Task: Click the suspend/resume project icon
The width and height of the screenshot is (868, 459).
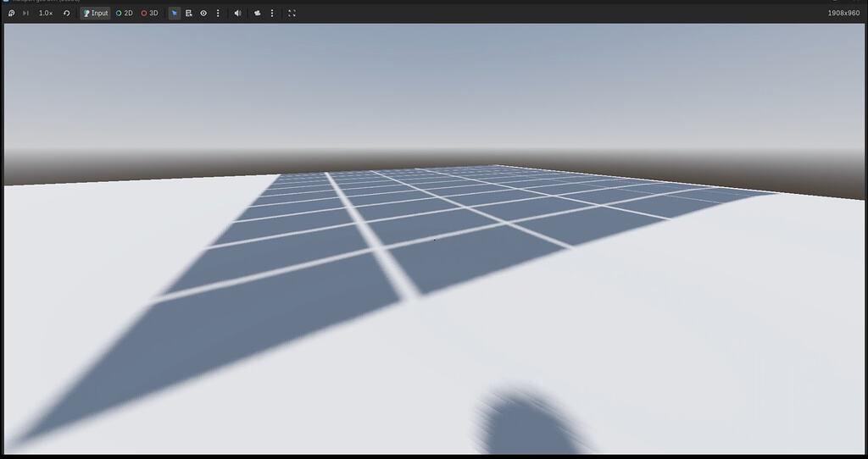Action: 11,14
